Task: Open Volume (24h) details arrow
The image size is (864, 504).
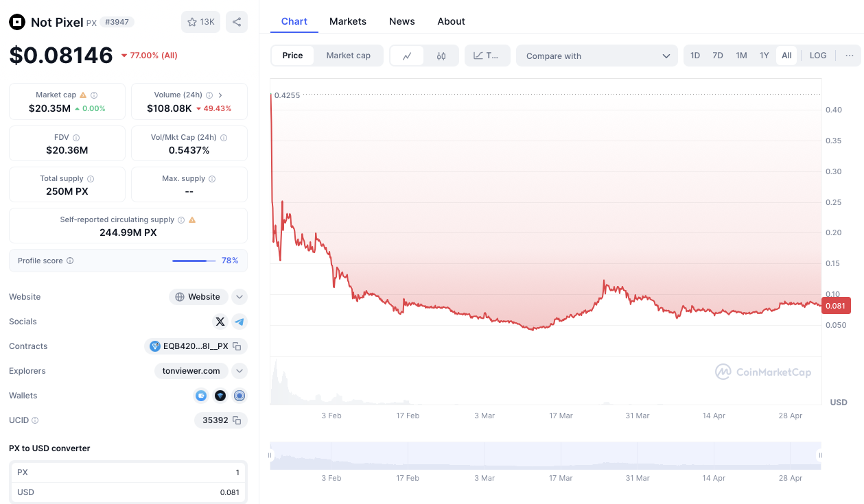Action: [220, 95]
